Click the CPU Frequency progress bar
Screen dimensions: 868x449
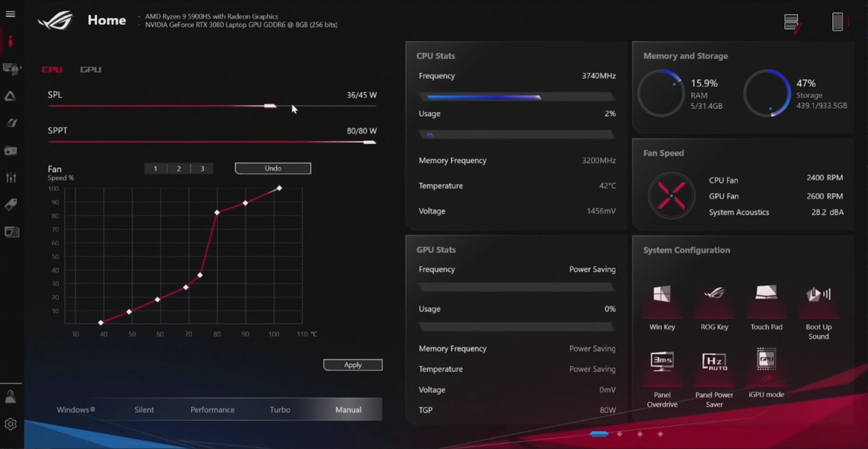click(517, 97)
